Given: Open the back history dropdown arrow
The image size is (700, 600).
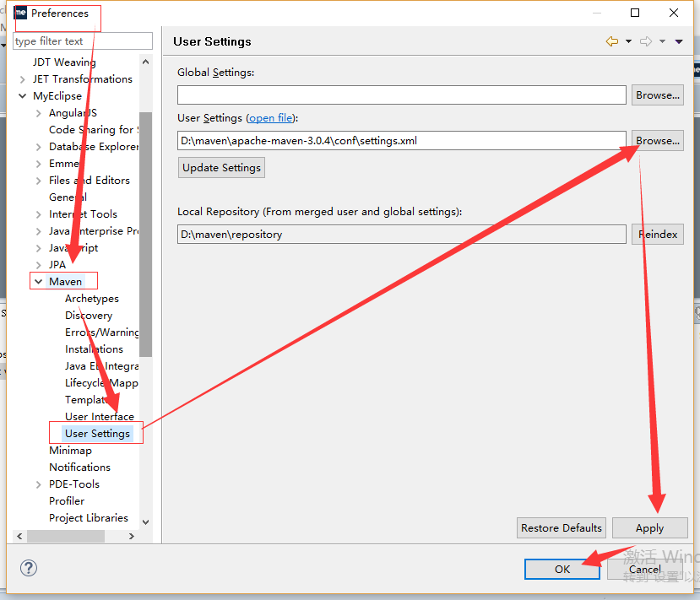Looking at the screenshot, I should tap(628, 41).
